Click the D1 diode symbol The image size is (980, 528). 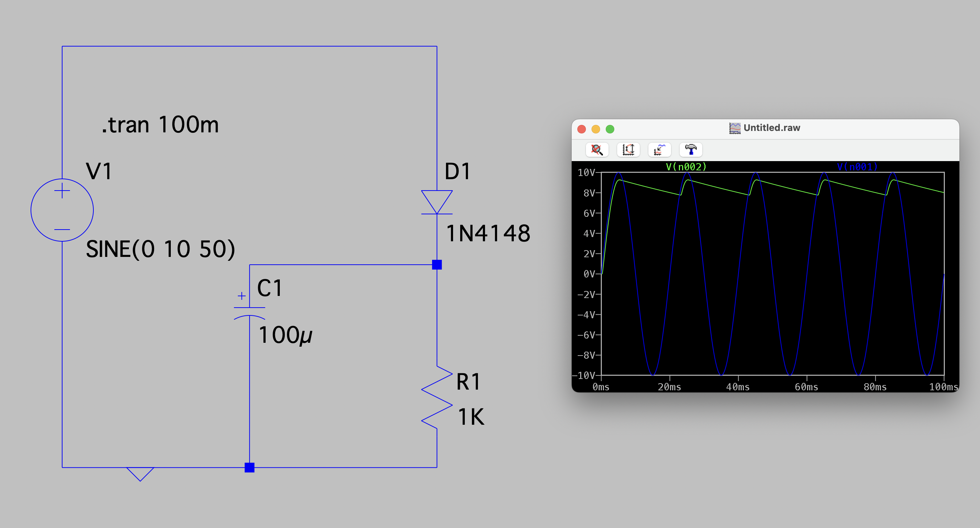pyautogui.click(x=436, y=202)
